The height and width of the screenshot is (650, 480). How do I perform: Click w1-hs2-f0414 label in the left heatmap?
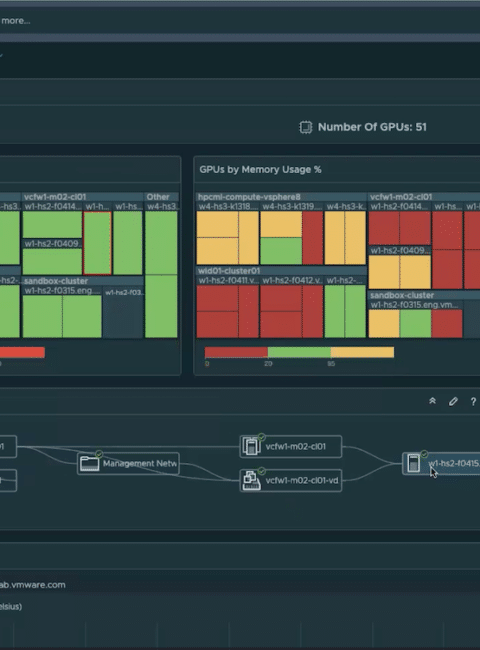(x=52, y=206)
